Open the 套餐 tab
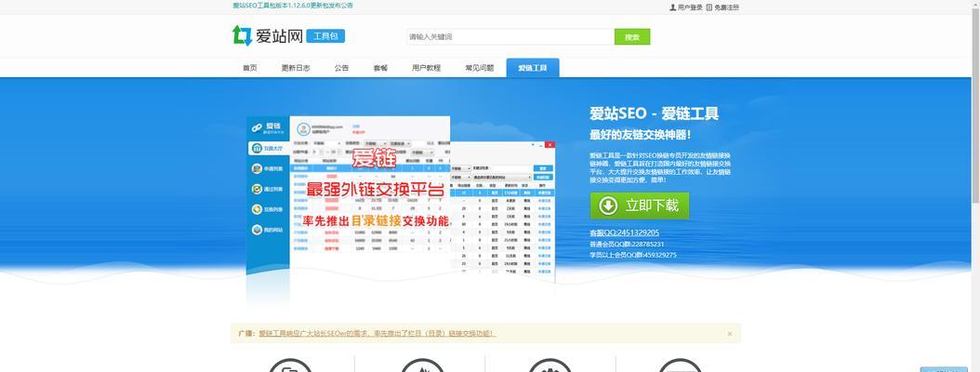The width and height of the screenshot is (980, 372). coord(380,68)
